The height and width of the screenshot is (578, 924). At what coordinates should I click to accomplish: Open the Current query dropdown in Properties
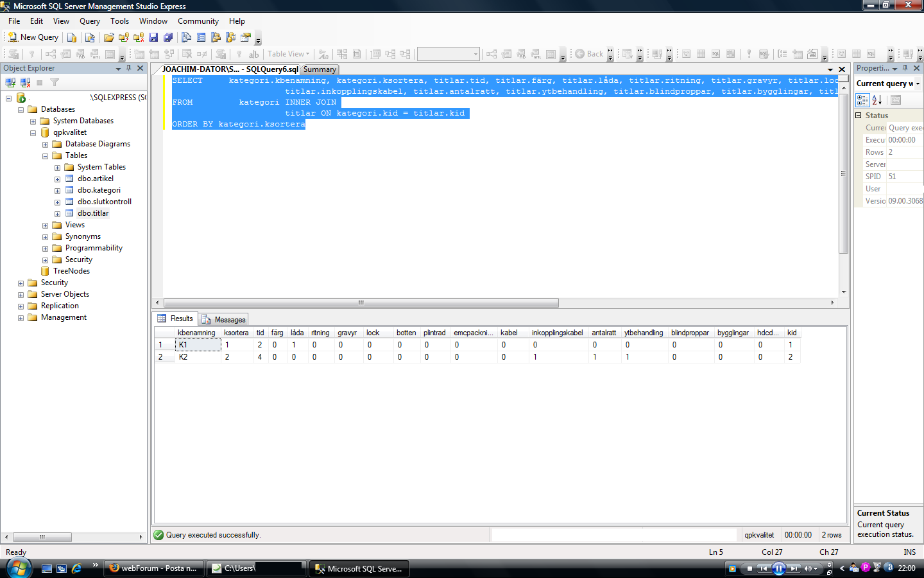(x=918, y=83)
